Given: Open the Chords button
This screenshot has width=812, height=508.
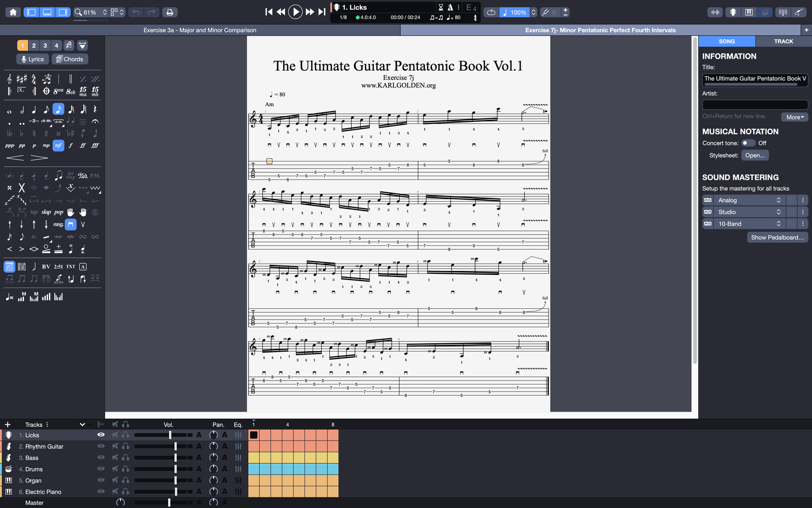Looking at the screenshot, I should pos(70,59).
